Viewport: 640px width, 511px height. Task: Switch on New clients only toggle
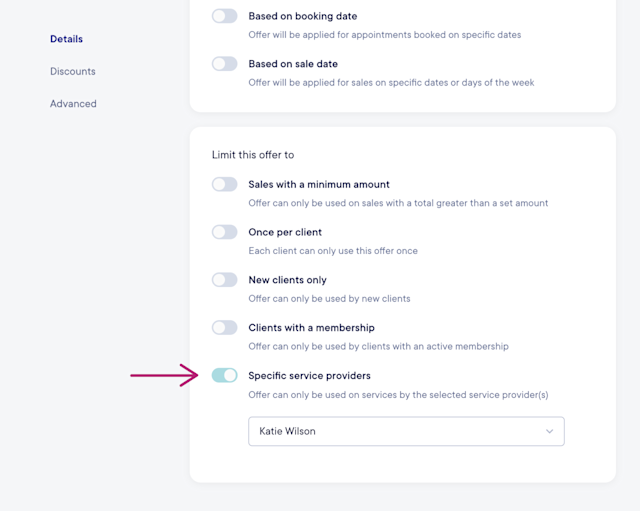[x=224, y=280]
